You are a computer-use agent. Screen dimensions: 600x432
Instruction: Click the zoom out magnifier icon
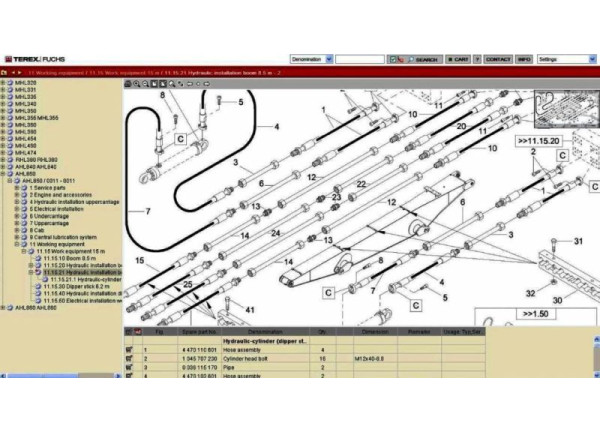pos(143,84)
